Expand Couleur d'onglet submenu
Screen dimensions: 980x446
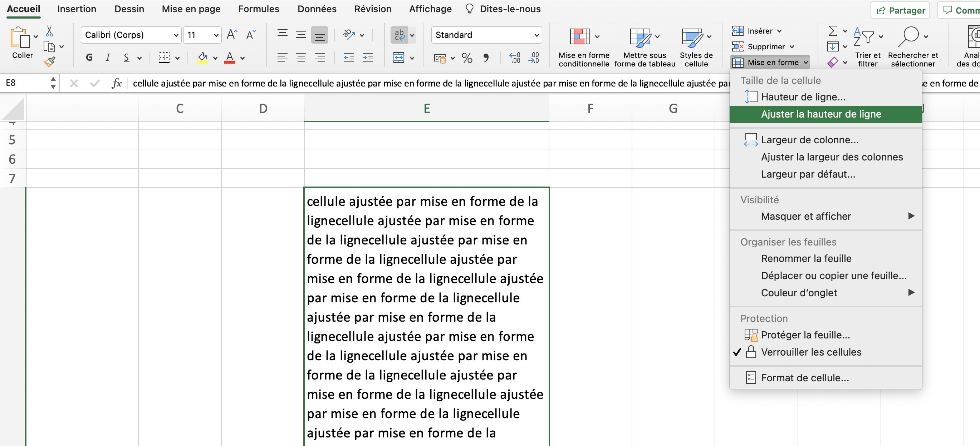tap(825, 293)
